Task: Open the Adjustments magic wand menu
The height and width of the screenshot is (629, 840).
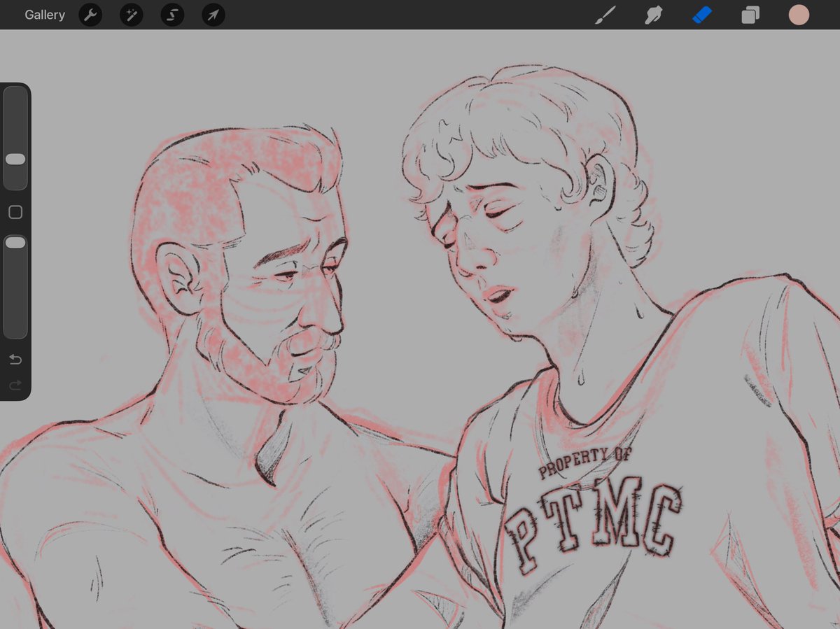Action: click(x=131, y=15)
